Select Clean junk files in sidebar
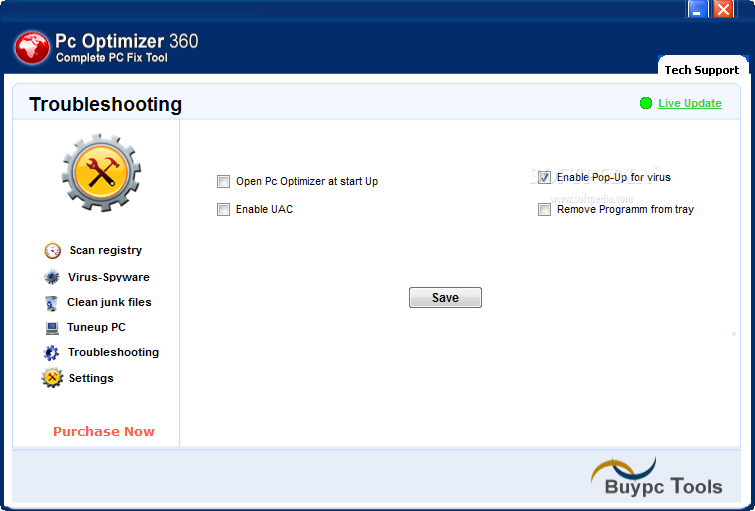This screenshot has height=511, width=755. [109, 302]
